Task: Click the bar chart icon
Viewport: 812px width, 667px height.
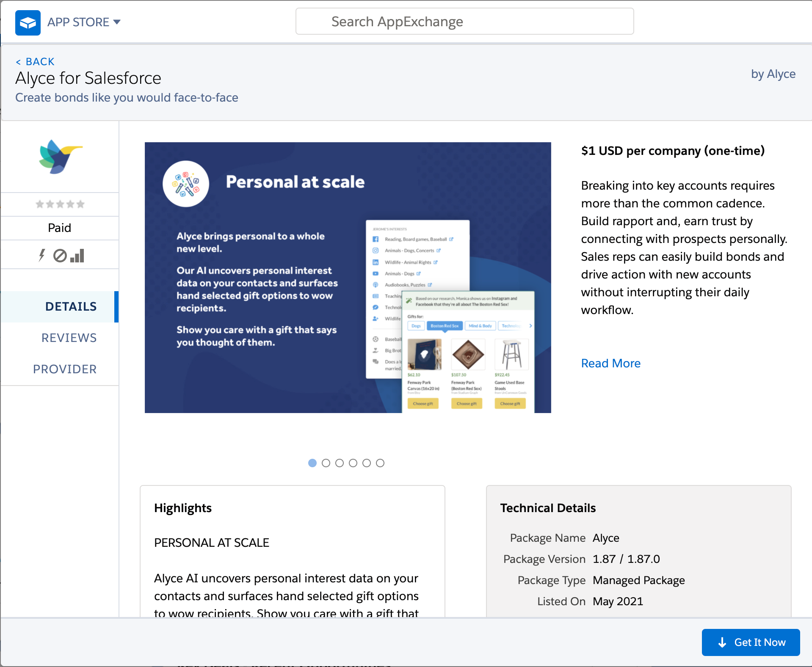Action: 77,256
